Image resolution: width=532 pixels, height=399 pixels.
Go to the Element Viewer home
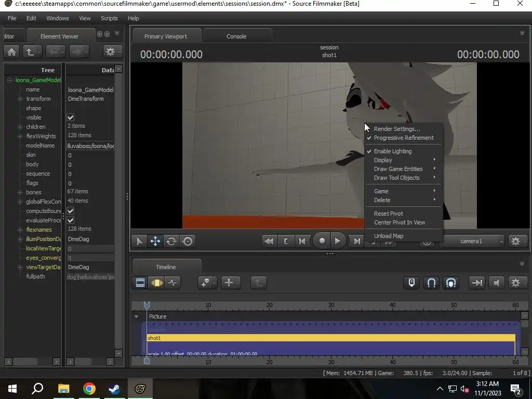tap(11, 52)
